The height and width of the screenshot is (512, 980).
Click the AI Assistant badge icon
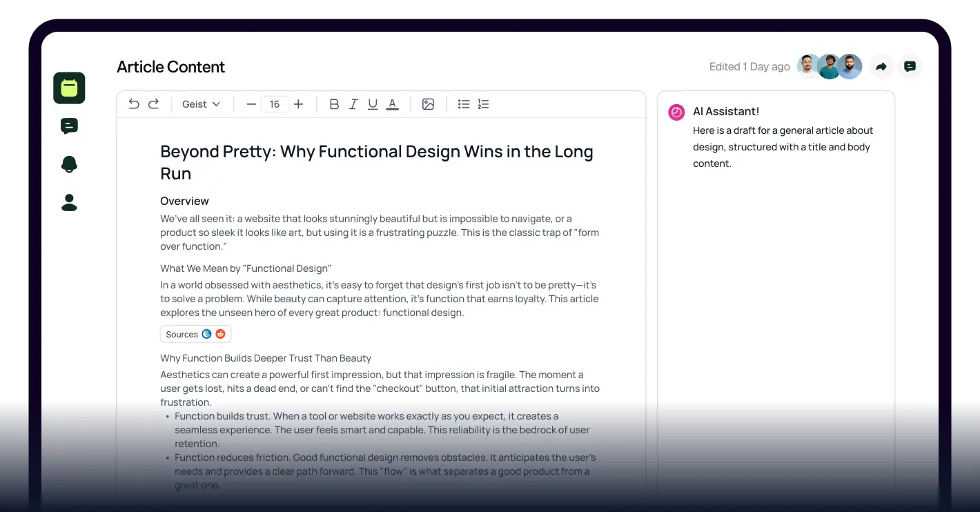(676, 112)
